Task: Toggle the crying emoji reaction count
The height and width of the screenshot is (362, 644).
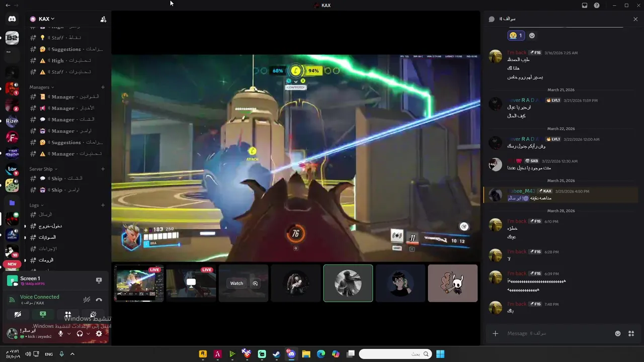Action: click(516, 35)
